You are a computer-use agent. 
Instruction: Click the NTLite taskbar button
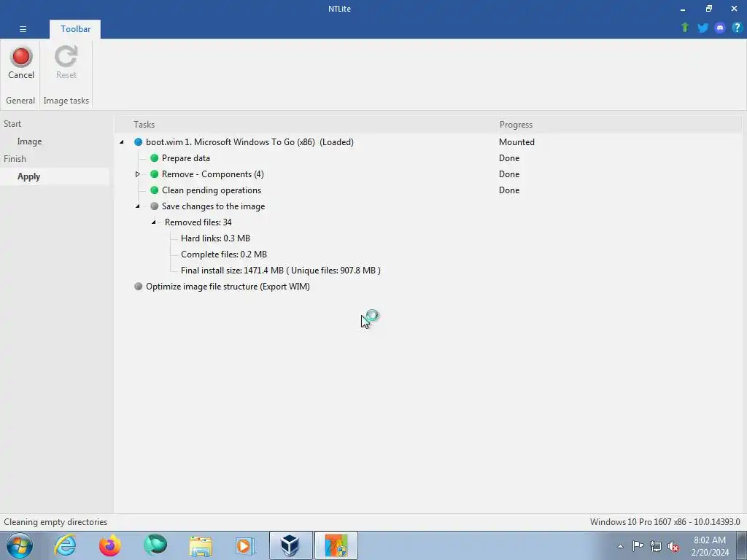[336, 545]
